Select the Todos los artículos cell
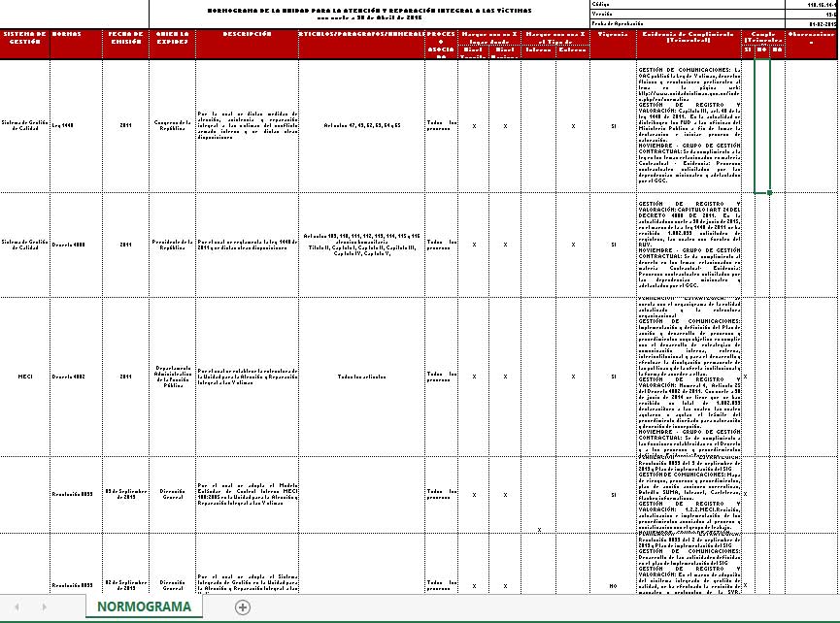 click(x=361, y=377)
